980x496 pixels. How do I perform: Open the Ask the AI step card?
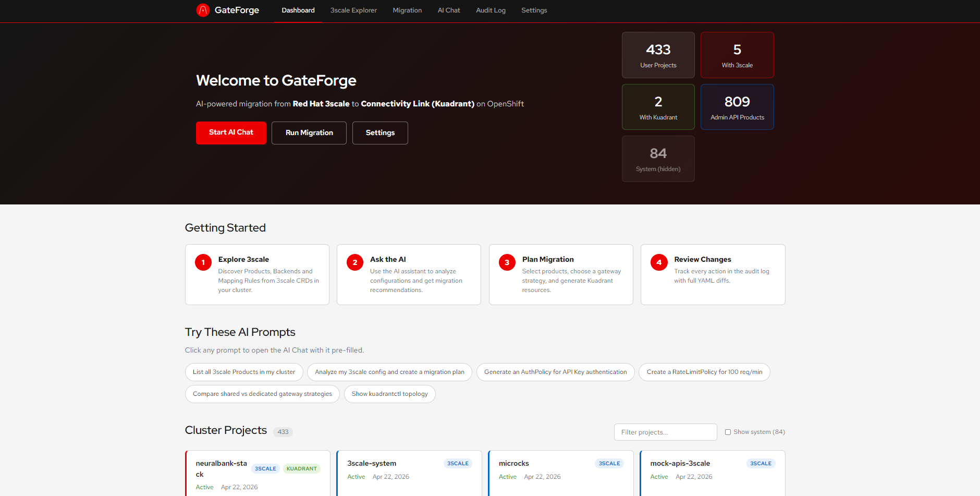point(409,274)
